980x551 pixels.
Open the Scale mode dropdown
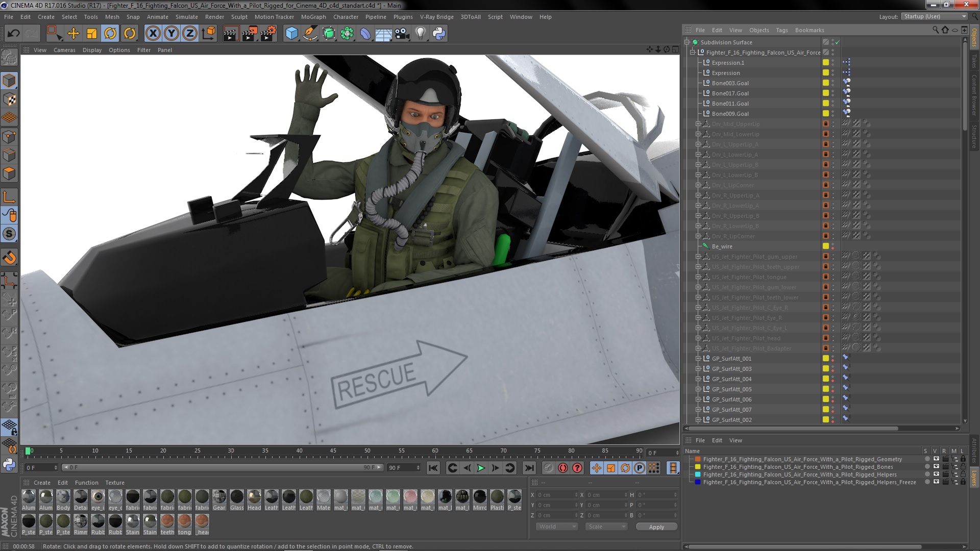point(606,527)
